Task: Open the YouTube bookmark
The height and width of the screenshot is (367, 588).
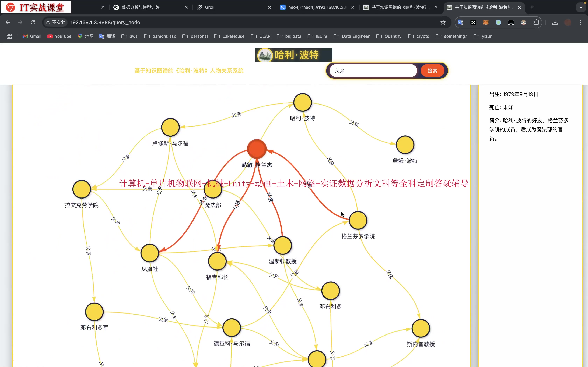Action: pos(59,36)
